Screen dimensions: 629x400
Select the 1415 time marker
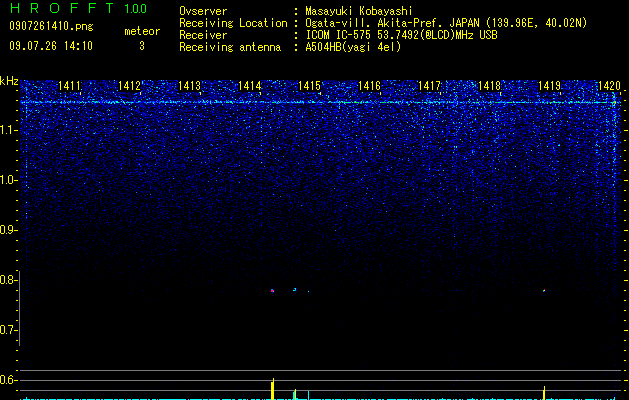309,86
